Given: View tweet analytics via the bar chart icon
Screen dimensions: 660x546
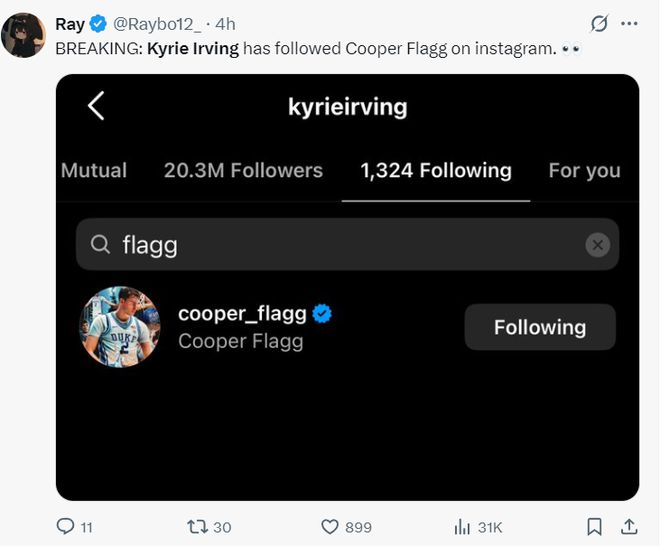Looking at the screenshot, I should coord(462,526).
